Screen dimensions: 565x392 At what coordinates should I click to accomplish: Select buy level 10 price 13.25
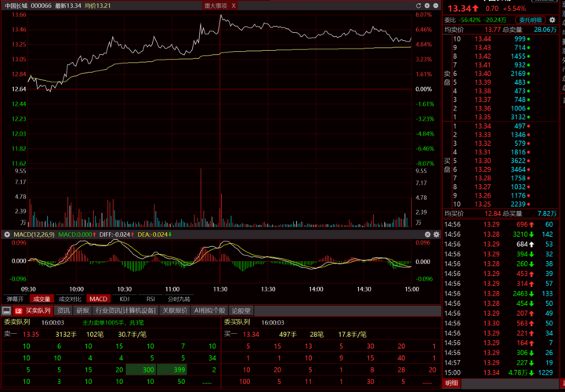tap(483, 204)
